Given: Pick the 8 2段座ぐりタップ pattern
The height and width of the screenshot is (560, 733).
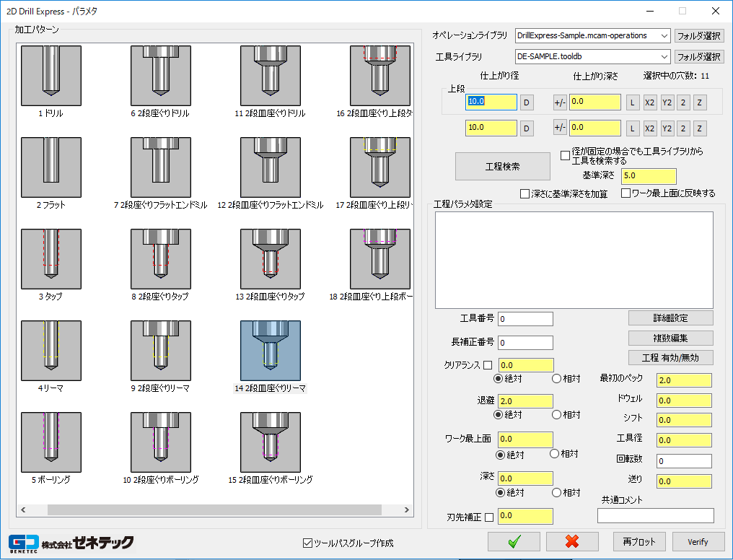Looking at the screenshot, I should tap(161, 259).
